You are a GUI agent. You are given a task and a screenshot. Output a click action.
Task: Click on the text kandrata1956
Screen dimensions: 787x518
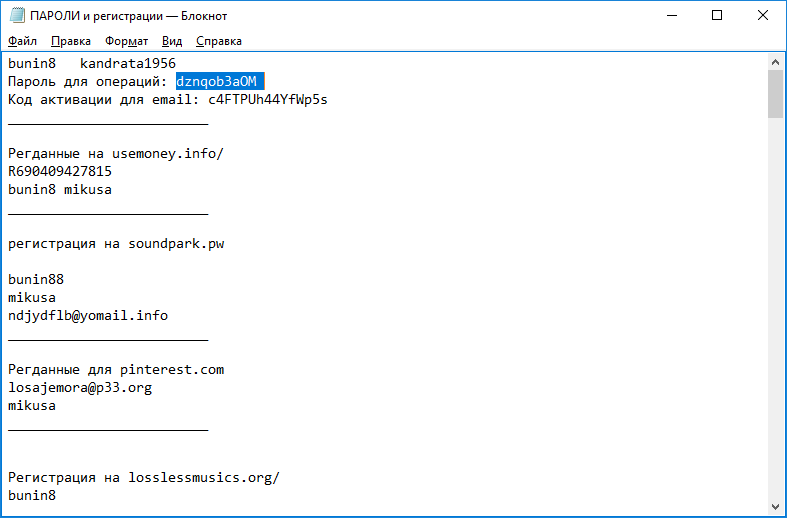[x=128, y=63]
